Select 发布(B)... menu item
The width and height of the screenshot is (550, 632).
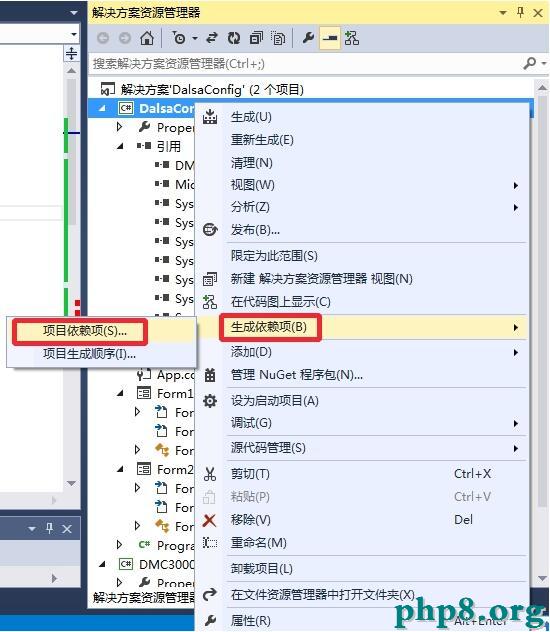pyautogui.click(x=361, y=230)
